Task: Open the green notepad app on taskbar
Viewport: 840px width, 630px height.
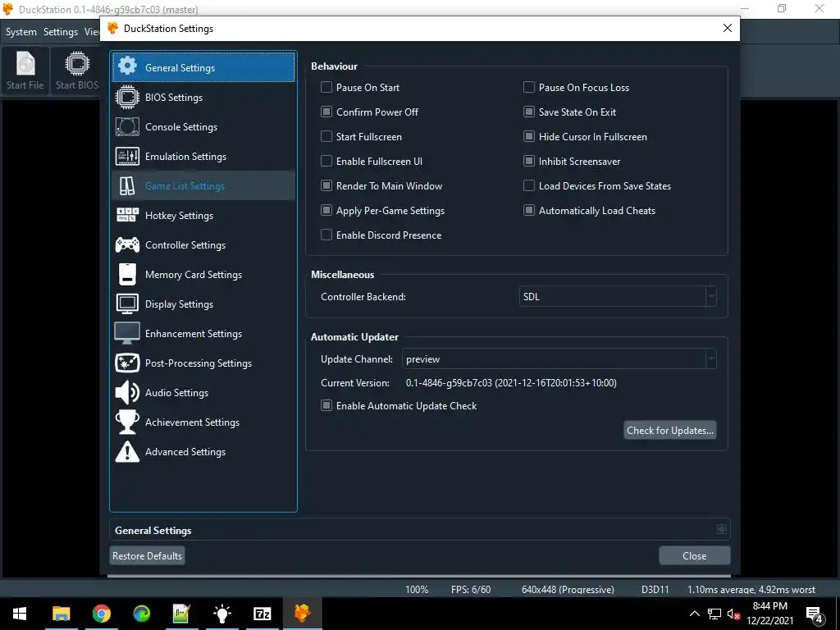Action: click(181, 614)
